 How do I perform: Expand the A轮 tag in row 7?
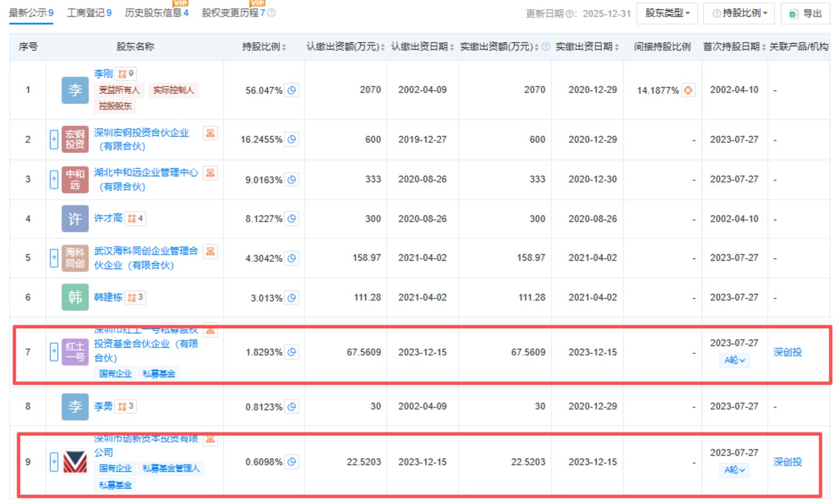click(x=734, y=360)
